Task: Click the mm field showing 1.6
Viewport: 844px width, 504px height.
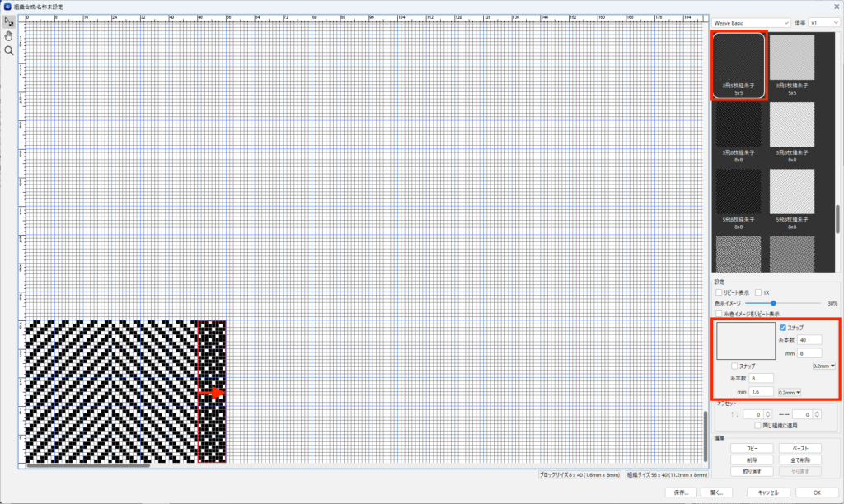Action: (761, 392)
